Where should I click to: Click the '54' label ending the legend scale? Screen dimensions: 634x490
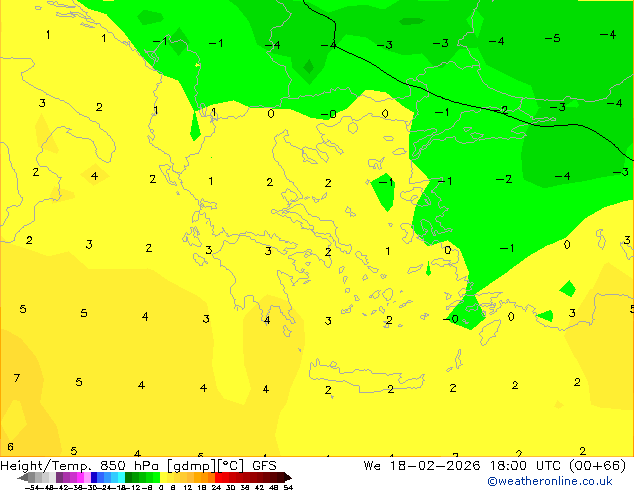[288, 488]
